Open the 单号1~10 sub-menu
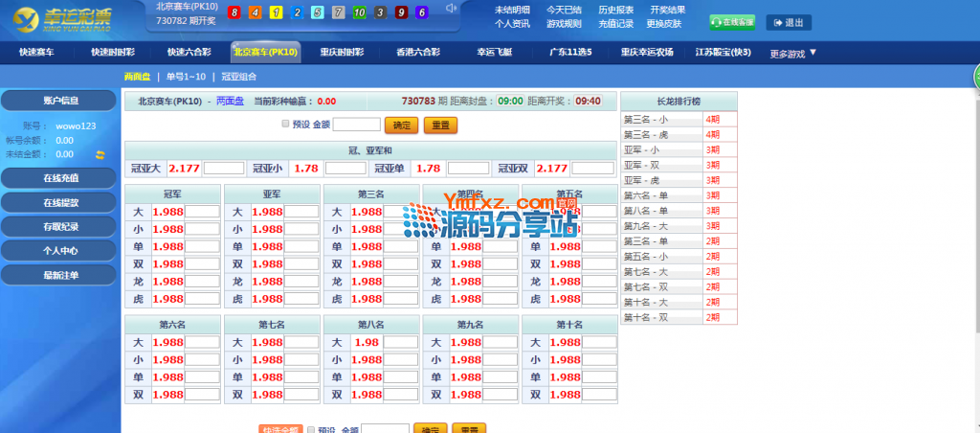 [186, 76]
